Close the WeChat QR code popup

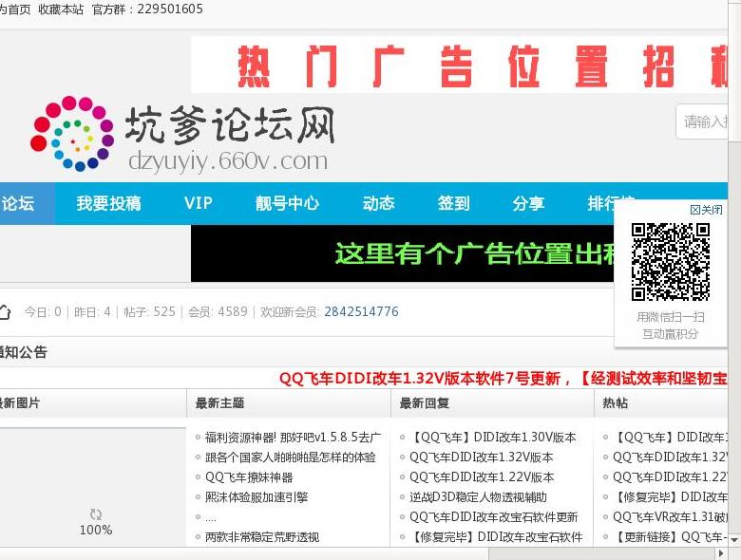(706, 210)
